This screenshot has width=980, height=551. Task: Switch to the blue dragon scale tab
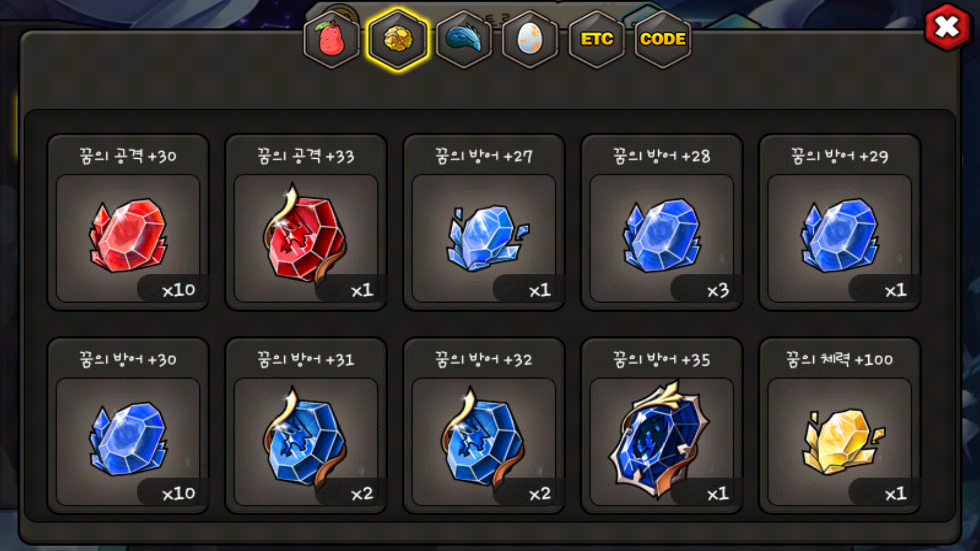[x=464, y=39]
